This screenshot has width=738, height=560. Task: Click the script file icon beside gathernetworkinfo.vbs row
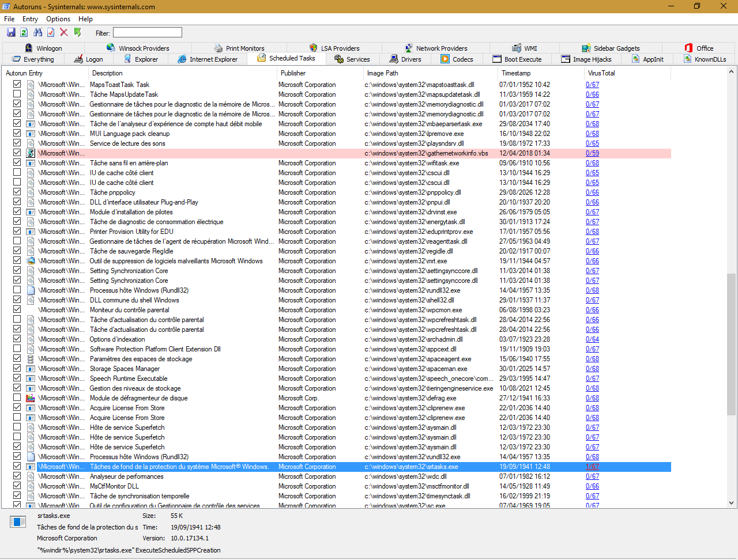point(31,153)
